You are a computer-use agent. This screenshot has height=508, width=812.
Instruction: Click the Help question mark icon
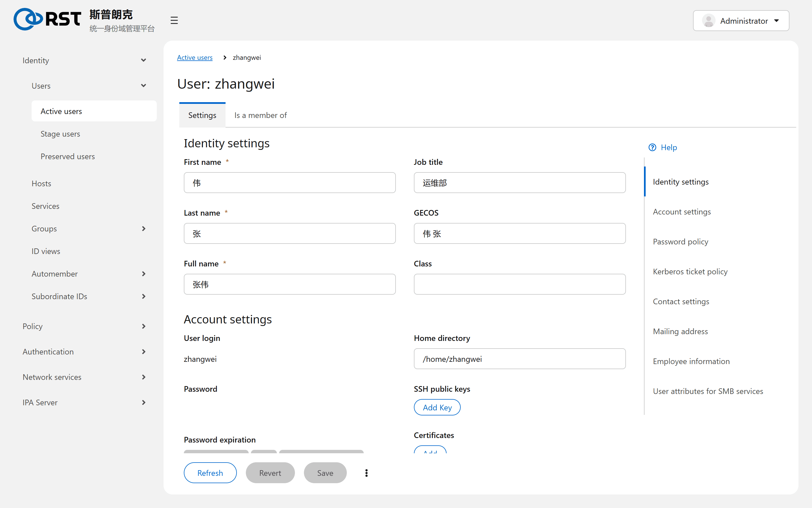pos(652,148)
